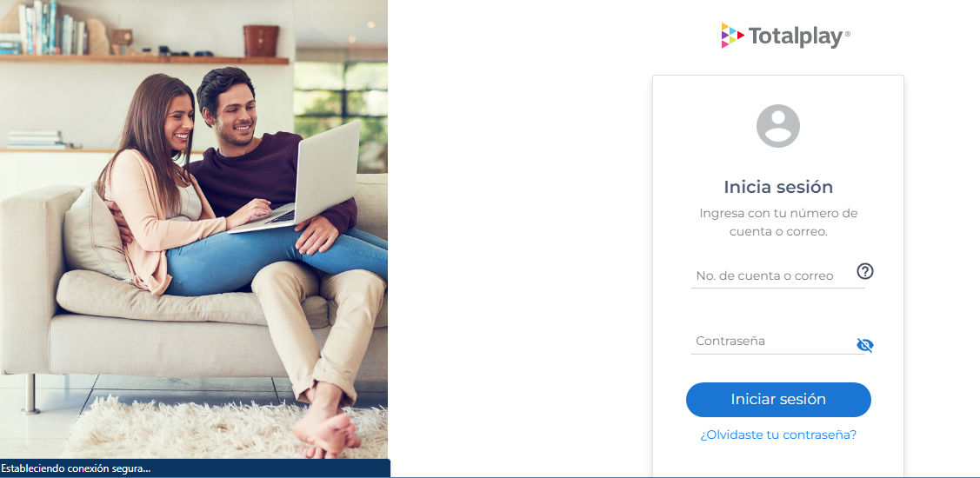
Task: Click the Iniciar sesión button
Action: click(x=778, y=399)
